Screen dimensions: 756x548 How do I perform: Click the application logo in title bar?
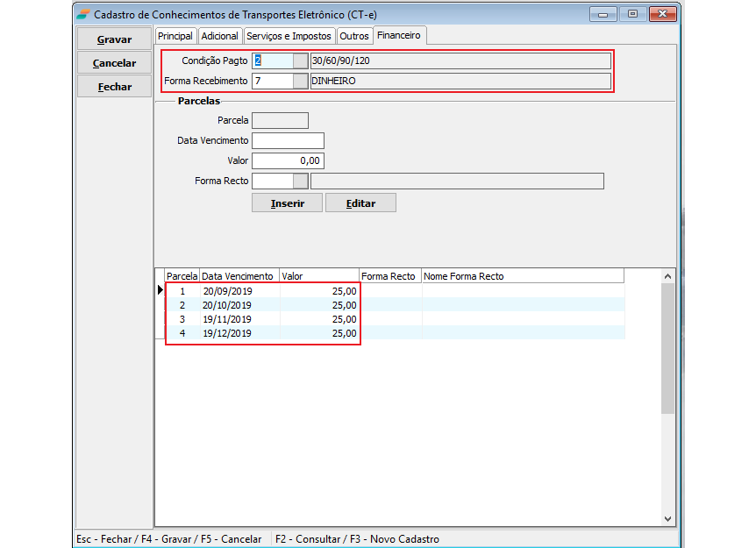[x=82, y=14]
